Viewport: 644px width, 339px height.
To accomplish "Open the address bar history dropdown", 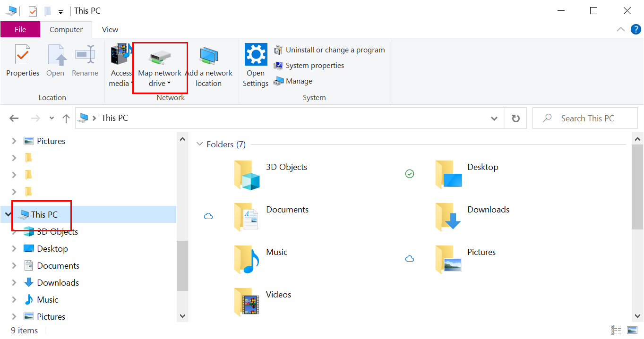I will 494,118.
